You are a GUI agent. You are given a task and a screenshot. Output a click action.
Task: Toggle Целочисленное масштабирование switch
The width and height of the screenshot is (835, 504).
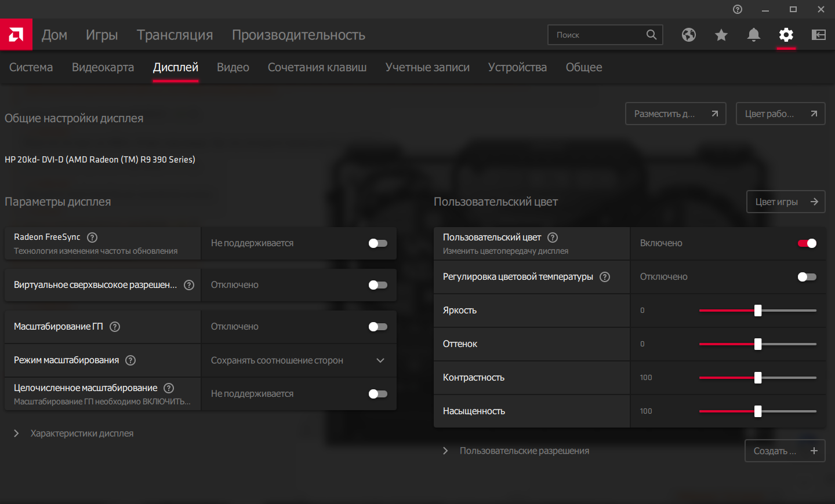click(x=378, y=394)
